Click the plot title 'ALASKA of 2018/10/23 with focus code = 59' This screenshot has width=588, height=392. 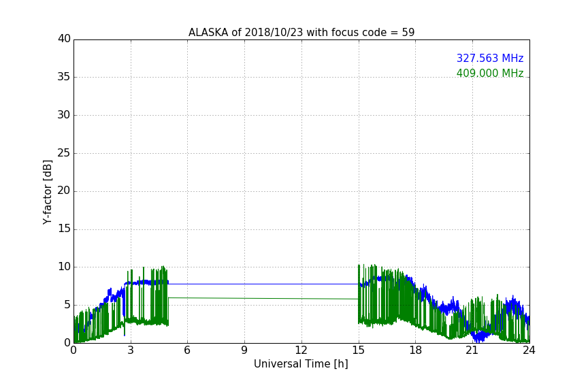point(301,33)
